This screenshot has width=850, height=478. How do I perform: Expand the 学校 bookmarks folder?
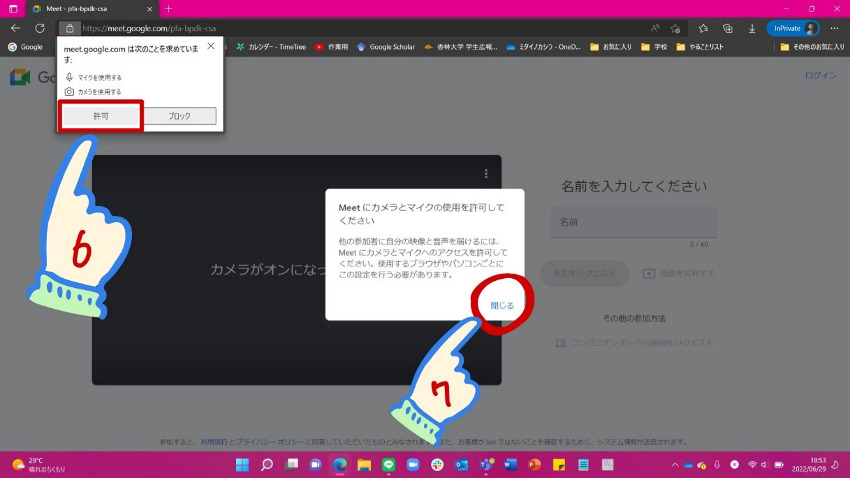654,47
